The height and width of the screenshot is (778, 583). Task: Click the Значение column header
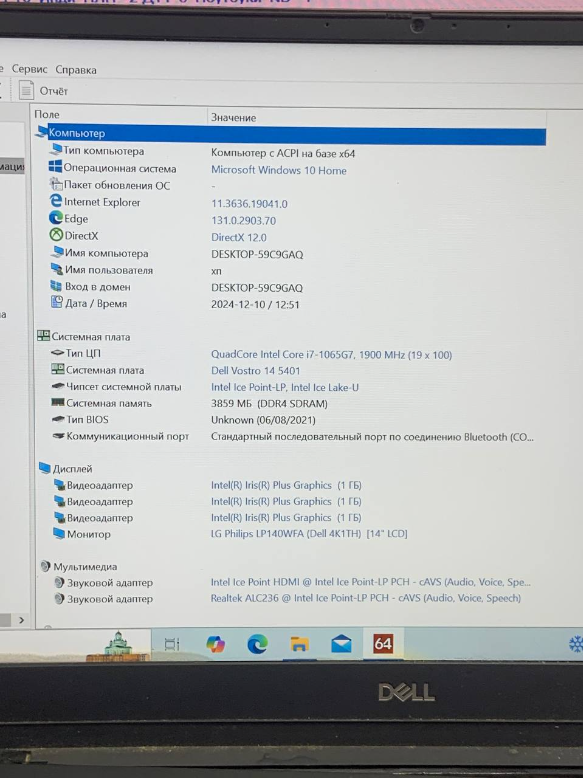click(233, 118)
